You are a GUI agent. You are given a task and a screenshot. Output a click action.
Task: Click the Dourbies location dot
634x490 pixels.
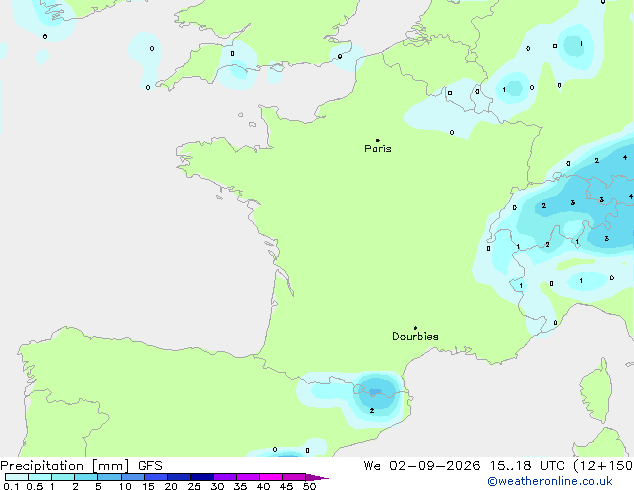pos(415,328)
